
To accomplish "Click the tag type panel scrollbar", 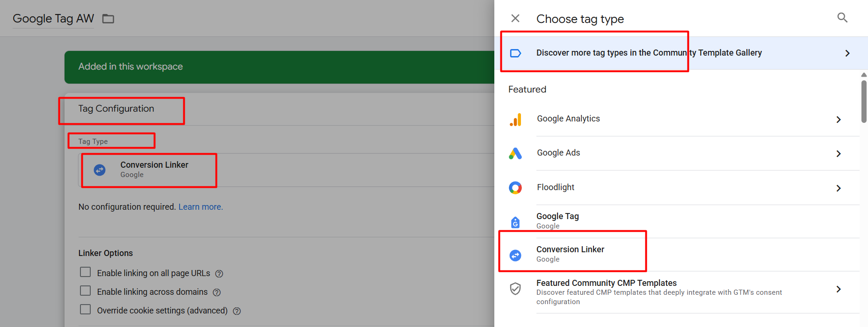I will click(864, 101).
